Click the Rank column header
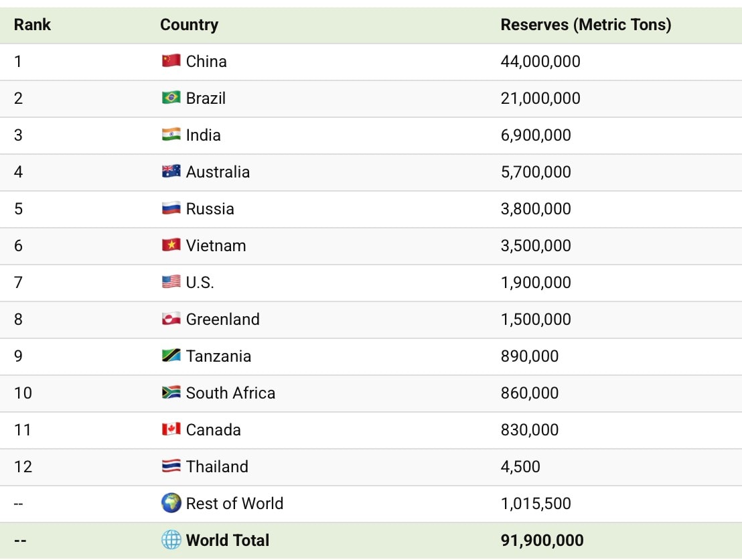Viewport: 742px width, 560px height. [32, 25]
